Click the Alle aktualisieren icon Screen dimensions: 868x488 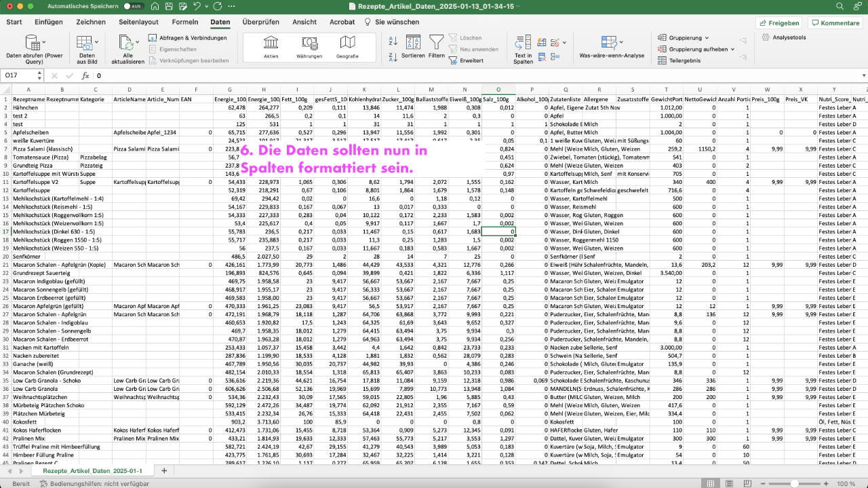(x=127, y=43)
